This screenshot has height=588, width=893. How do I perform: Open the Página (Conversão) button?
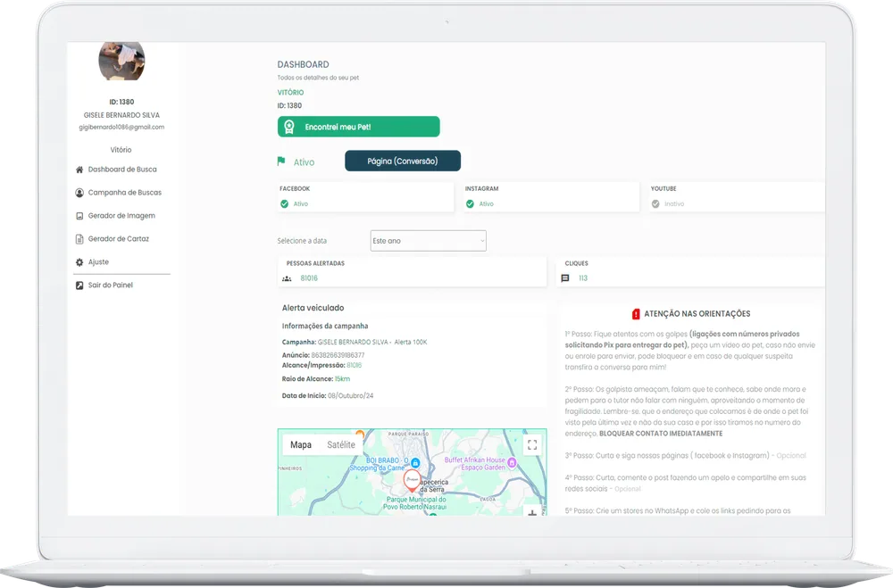[403, 161]
